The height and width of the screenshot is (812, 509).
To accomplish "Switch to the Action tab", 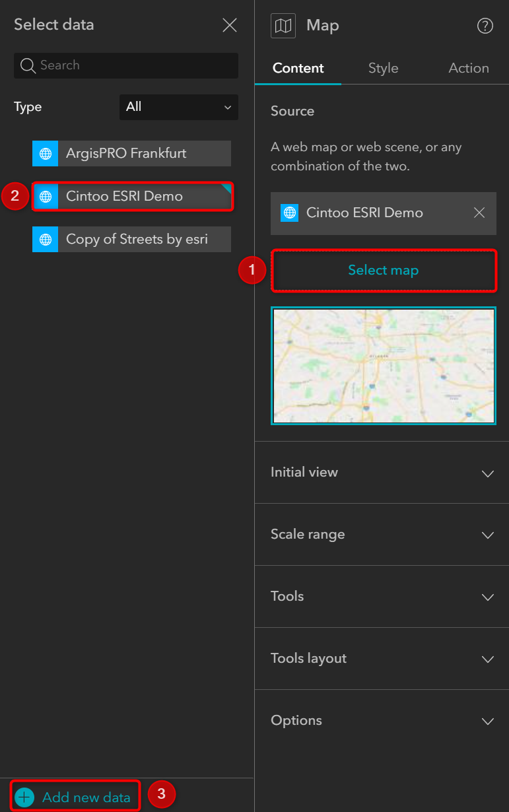I will click(x=469, y=68).
